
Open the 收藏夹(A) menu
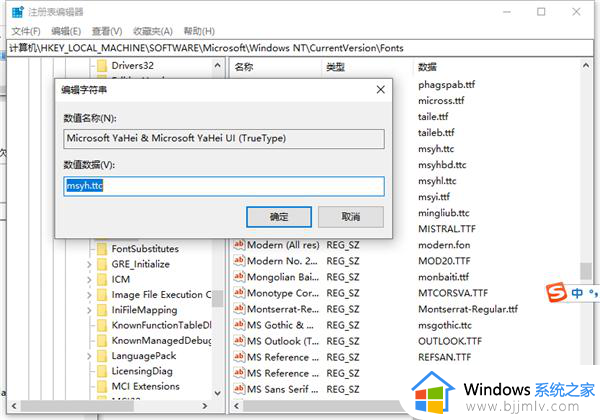(153, 31)
